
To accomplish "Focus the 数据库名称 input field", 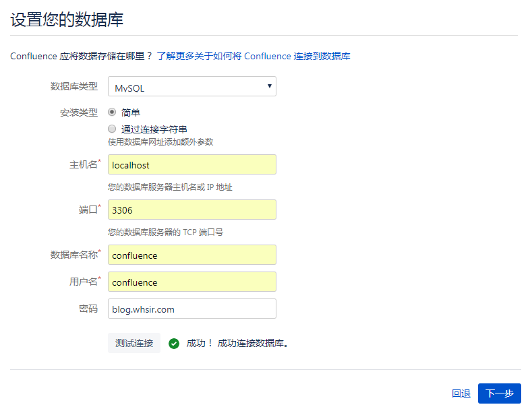I will (x=192, y=255).
